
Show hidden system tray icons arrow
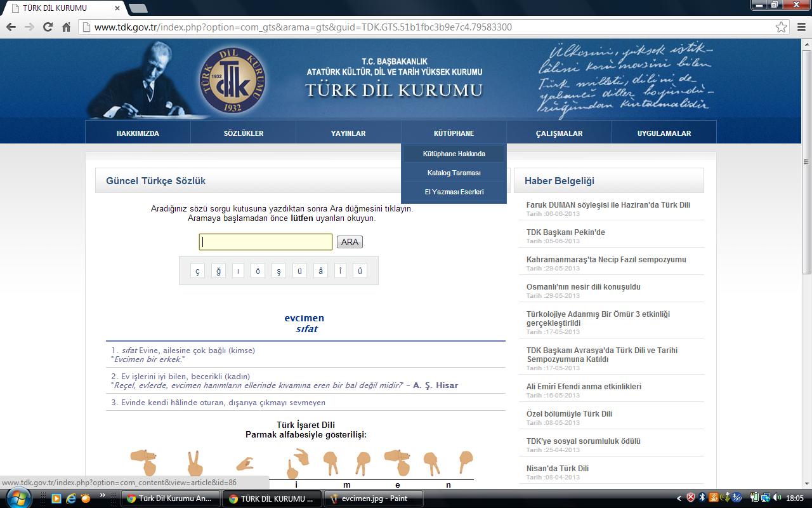[x=679, y=498]
